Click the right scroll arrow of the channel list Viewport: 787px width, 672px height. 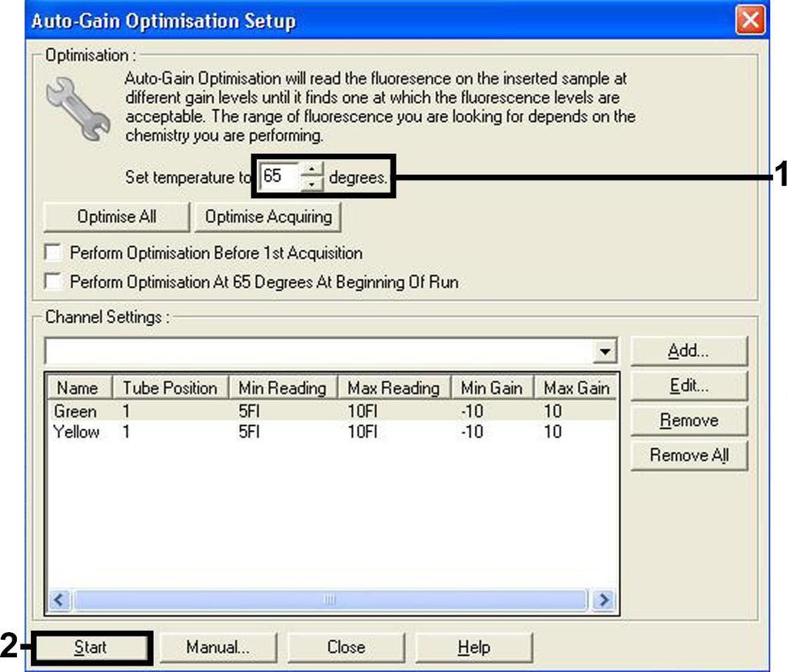603,600
